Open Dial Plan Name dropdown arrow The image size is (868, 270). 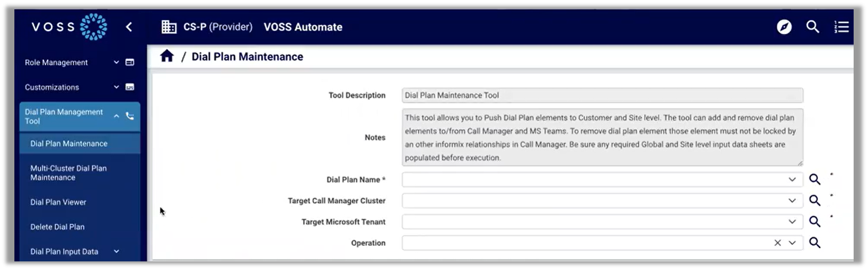point(792,180)
